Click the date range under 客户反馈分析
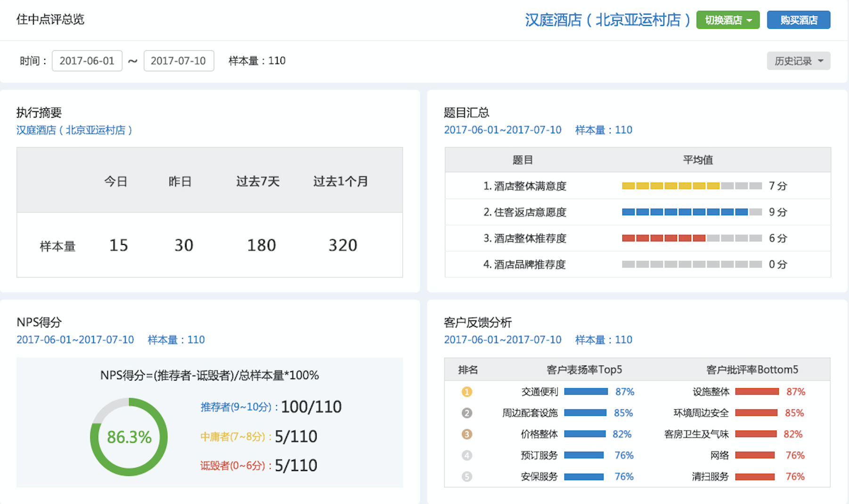Viewport: 849px width, 504px height. click(x=503, y=340)
